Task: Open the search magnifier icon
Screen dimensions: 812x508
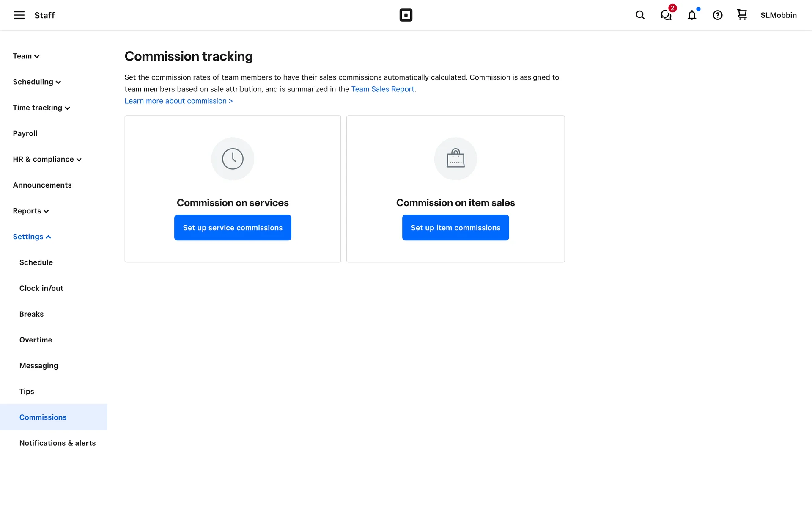Action: point(640,15)
